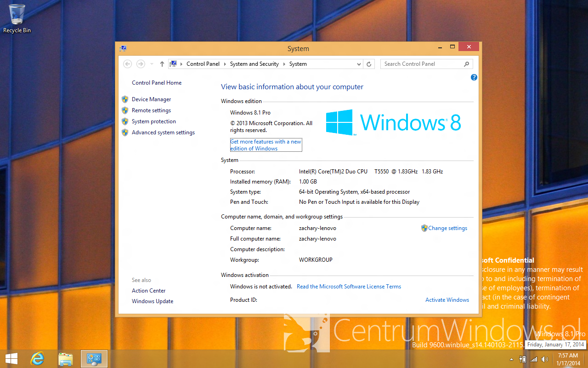588x368 pixels.
Task: Click the Back navigation arrow
Action: click(128, 64)
